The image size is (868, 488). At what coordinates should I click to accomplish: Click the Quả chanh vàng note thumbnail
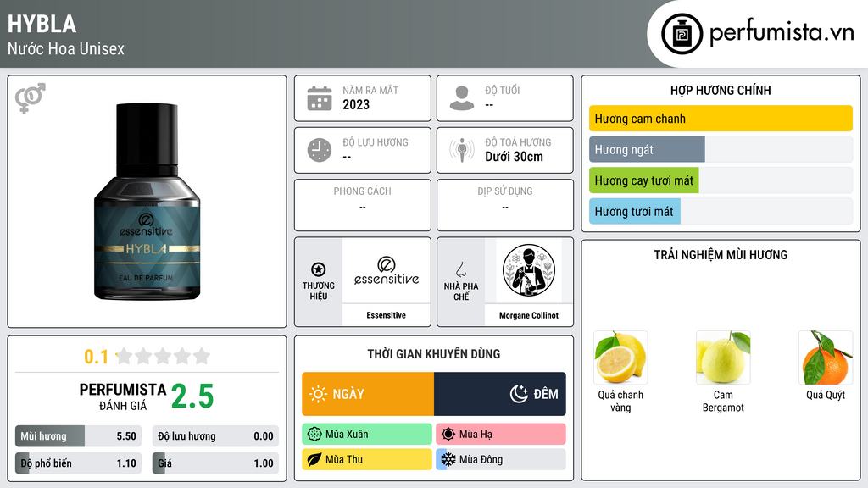(x=620, y=358)
